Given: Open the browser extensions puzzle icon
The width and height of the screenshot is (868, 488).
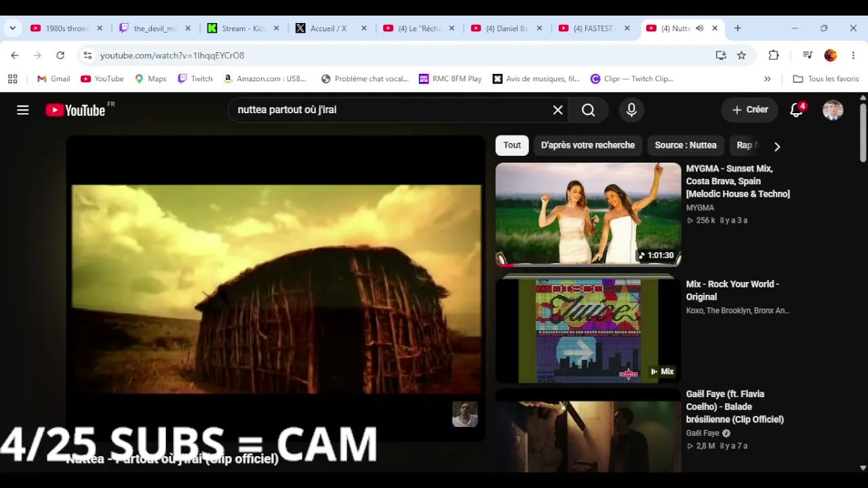Looking at the screenshot, I should point(774,56).
